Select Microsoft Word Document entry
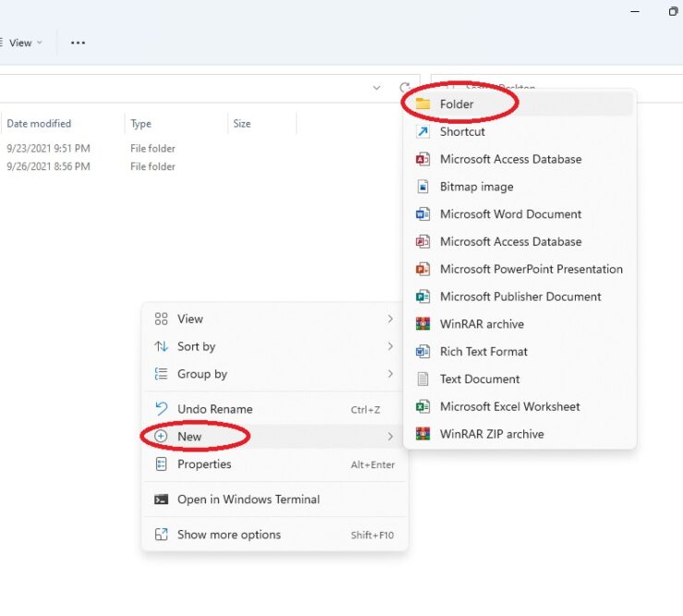The width and height of the screenshot is (683, 616). [x=519, y=213]
